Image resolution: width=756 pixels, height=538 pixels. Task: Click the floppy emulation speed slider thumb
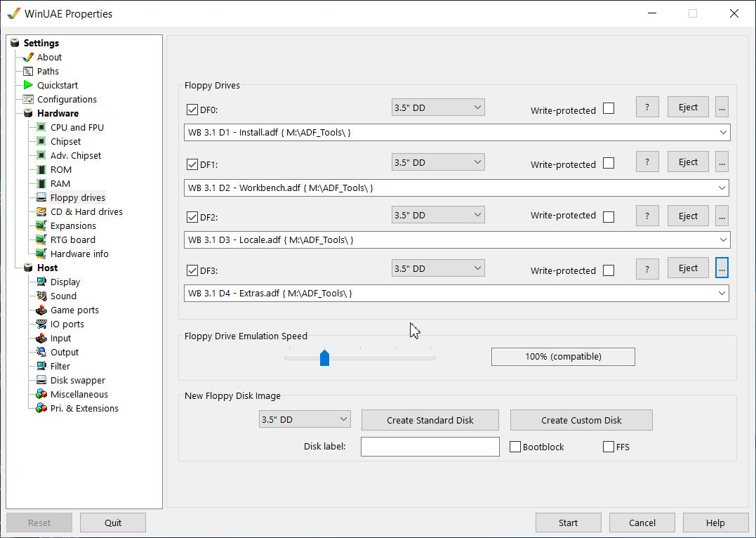324,358
